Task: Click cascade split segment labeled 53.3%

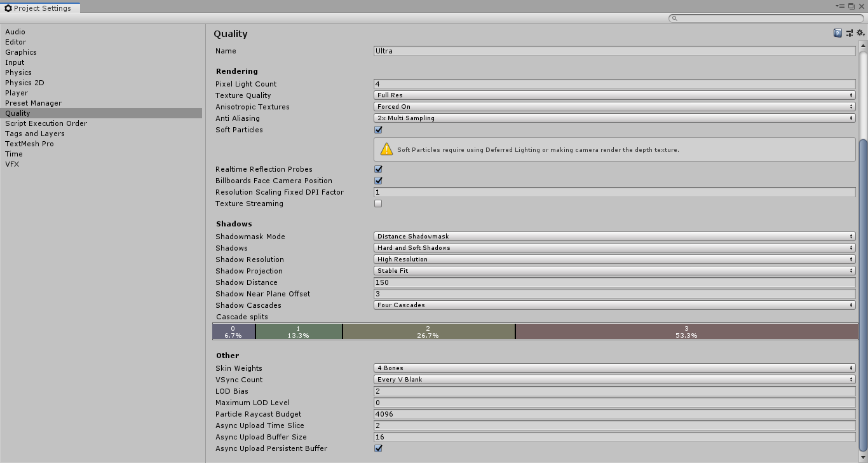Action: [x=686, y=331]
